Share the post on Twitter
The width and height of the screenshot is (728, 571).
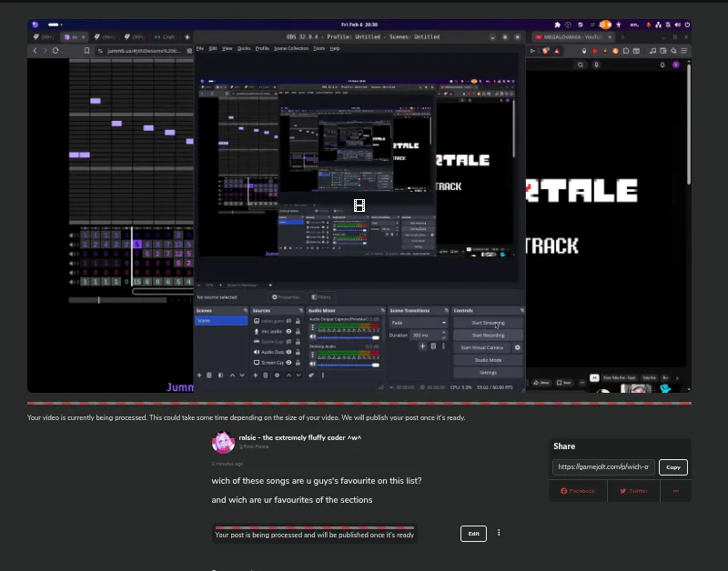coord(633,491)
